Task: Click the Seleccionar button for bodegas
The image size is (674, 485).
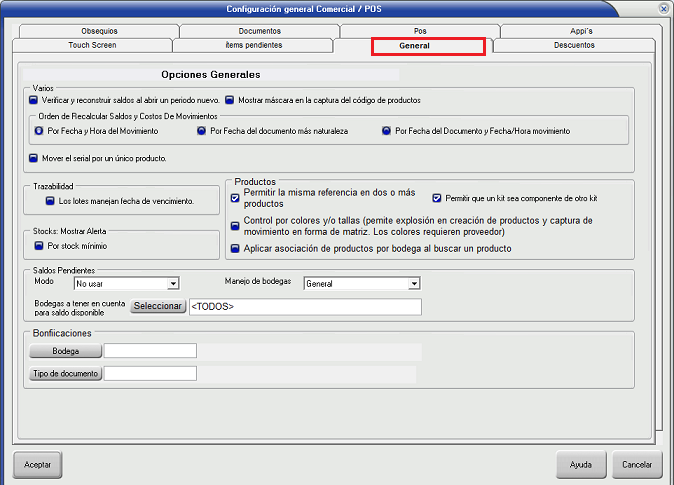Action: coord(158,306)
